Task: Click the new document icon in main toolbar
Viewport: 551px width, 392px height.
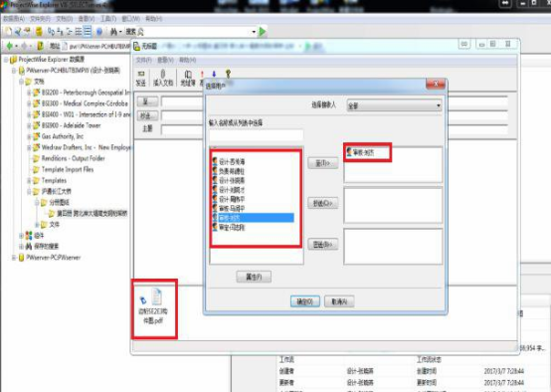Action: tap(8, 32)
